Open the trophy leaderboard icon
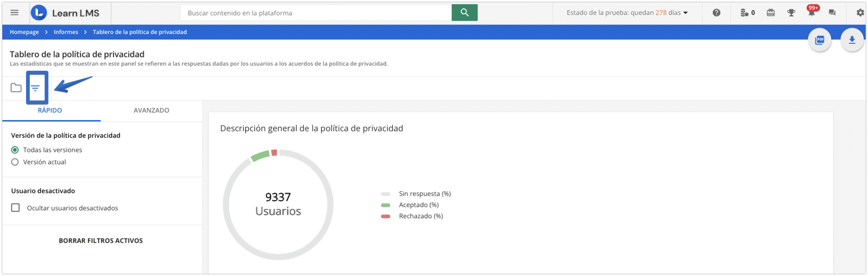Image resolution: width=868 pixels, height=276 pixels. pyautogui.click(x=791, y=13)
